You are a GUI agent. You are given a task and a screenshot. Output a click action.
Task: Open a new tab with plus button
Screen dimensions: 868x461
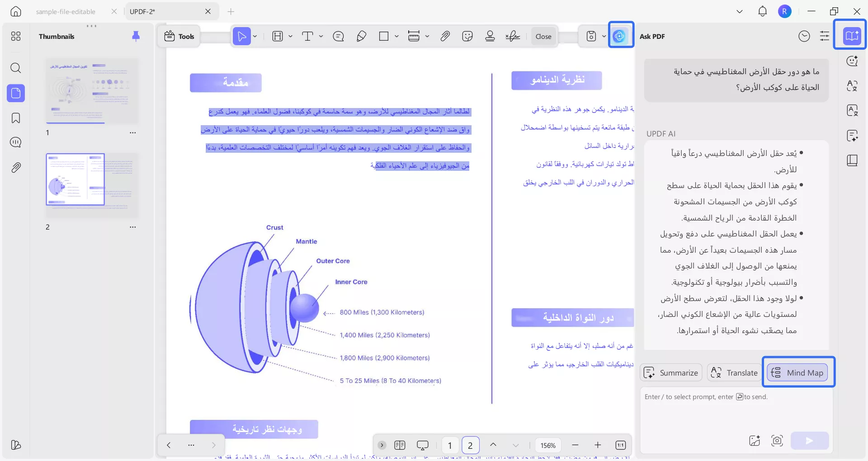click(231, 11)
